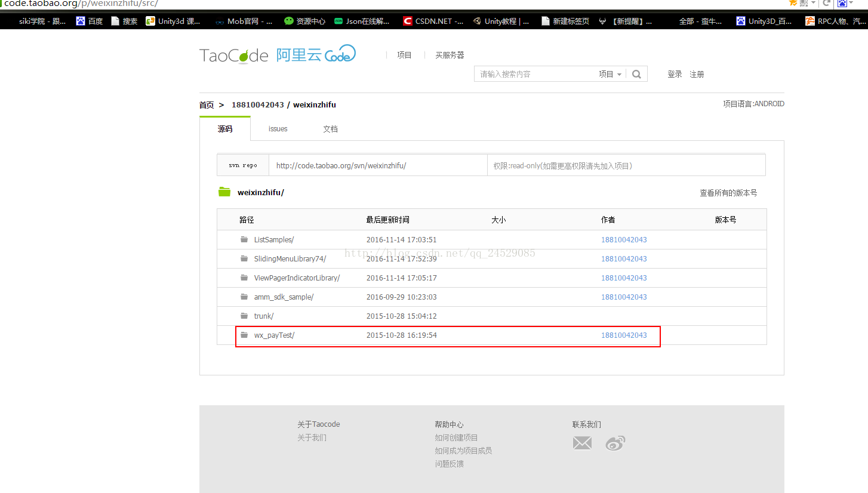Open the Mob官网 bookmark

(244, 21)
